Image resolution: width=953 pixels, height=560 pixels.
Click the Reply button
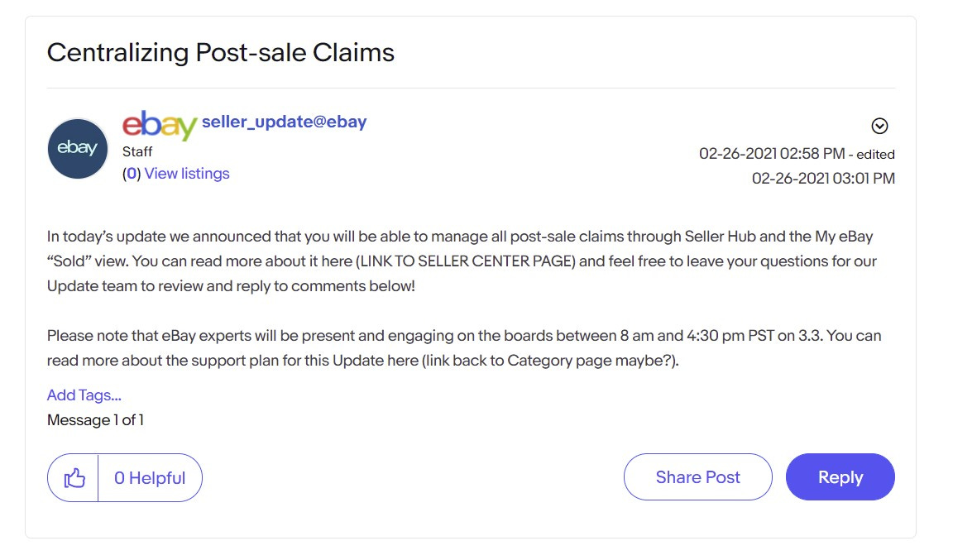[840, 477]
